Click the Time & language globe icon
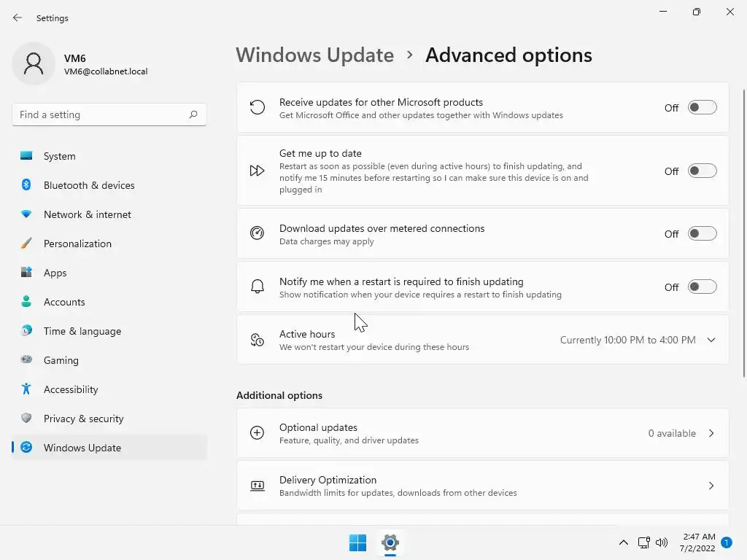The image size is (747, 560). point(26,330)
